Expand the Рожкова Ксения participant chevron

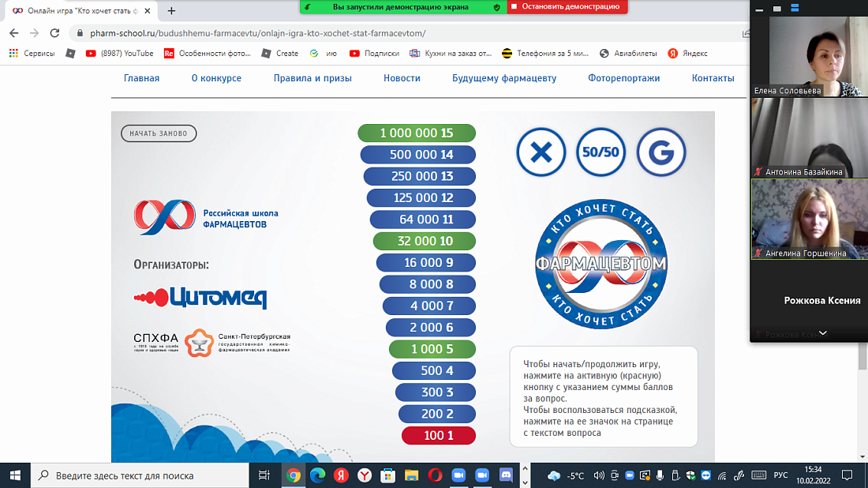(822, 333)
